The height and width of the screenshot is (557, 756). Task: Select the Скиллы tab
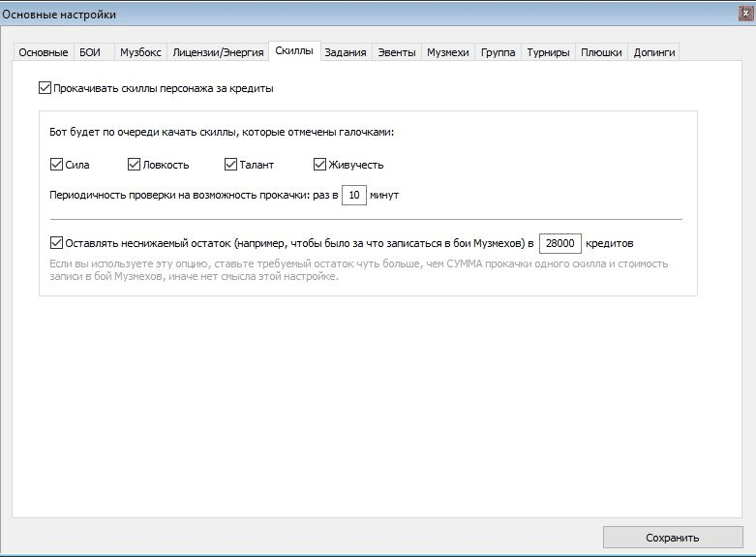[294, 50]
